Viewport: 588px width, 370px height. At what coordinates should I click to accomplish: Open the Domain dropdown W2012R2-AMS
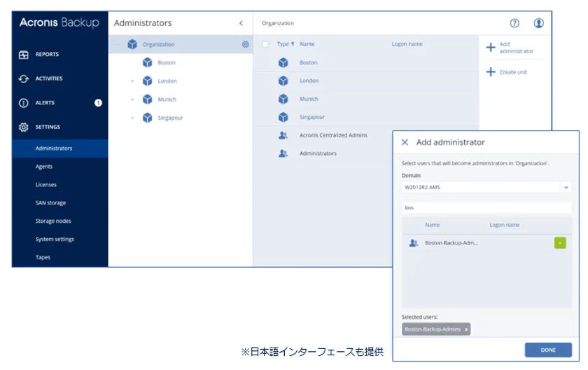click(x=486, y=188)
